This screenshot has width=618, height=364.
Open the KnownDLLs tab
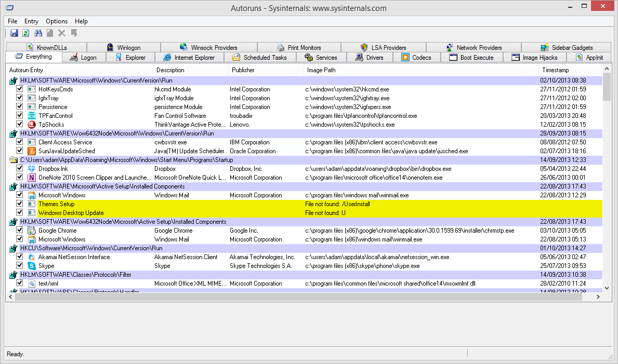[x=46, y=48]
